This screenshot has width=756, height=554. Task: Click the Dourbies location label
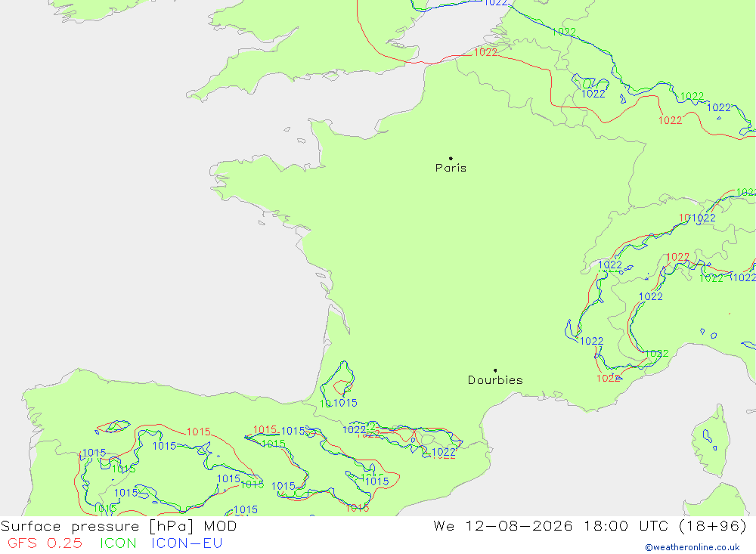pos(495,380)
